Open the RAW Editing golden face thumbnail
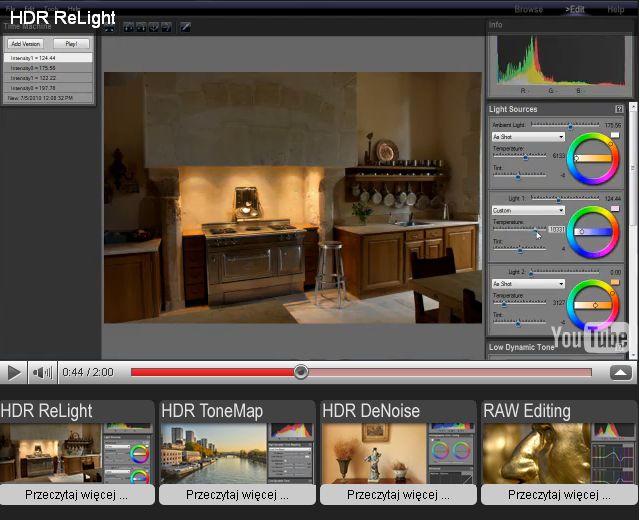Image resolution: width=640 pixels, height=520 pixels. (559, 453)
